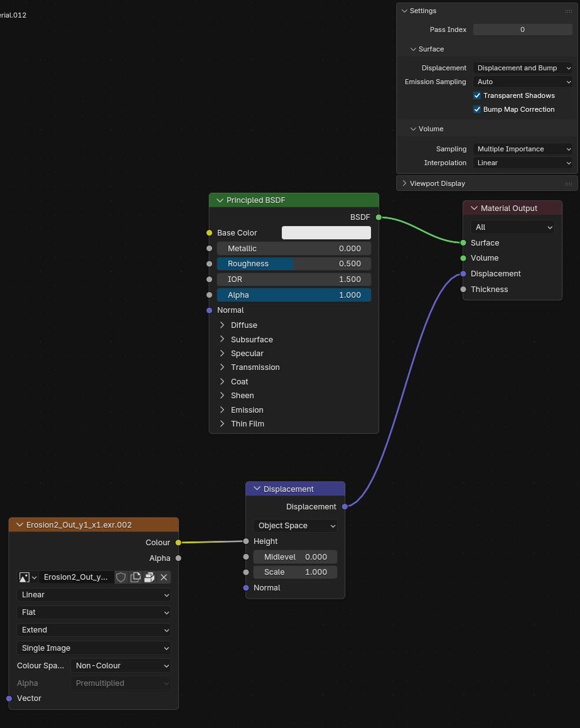The image size is (580, 728).
Task: Click the new image copy icon
Action: (136, 577)
